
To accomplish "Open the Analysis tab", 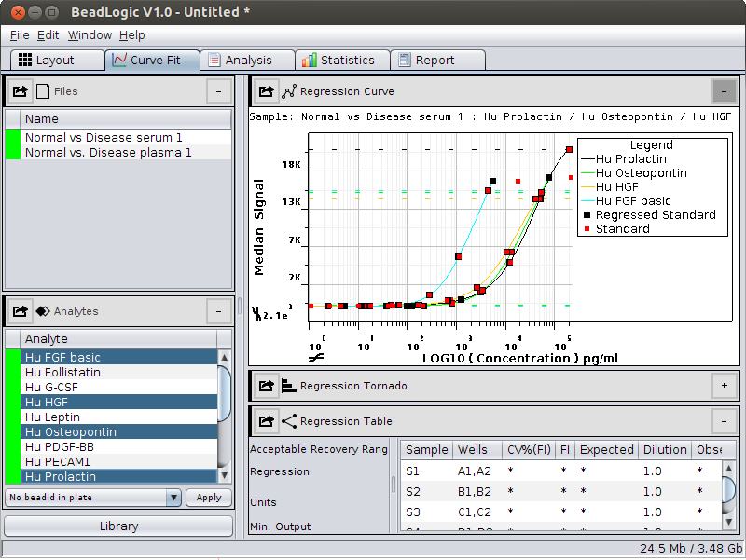I will point(247,61).
